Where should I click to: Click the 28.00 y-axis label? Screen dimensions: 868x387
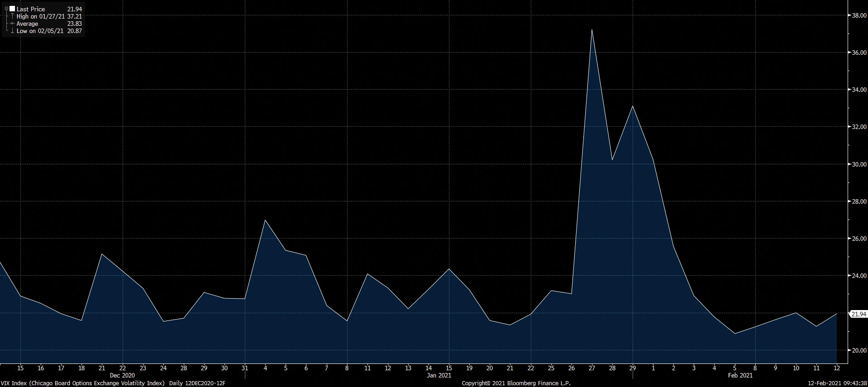859,201
